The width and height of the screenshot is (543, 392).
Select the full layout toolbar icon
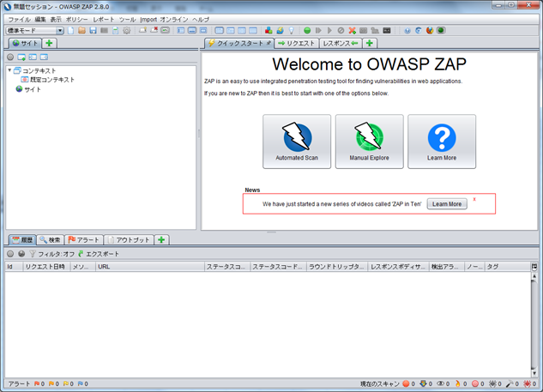(x=203, y=31)
